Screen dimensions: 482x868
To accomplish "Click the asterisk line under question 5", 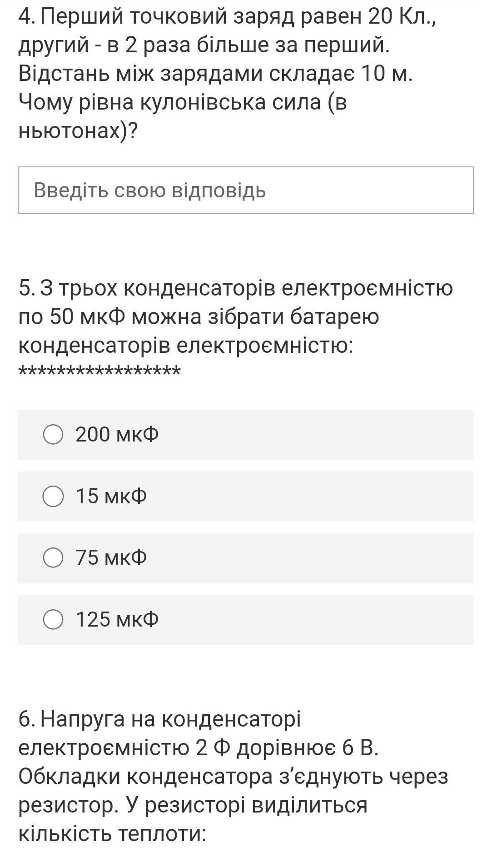I will 99,372.
